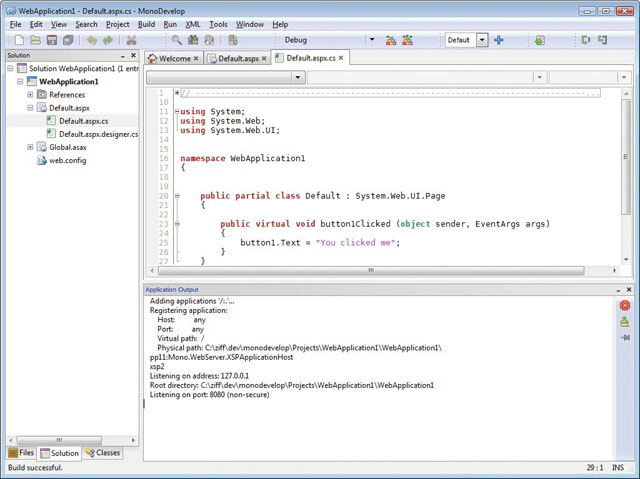Click the Build solution blocks icon
The image size is (640, 479).
pos(391,40)
